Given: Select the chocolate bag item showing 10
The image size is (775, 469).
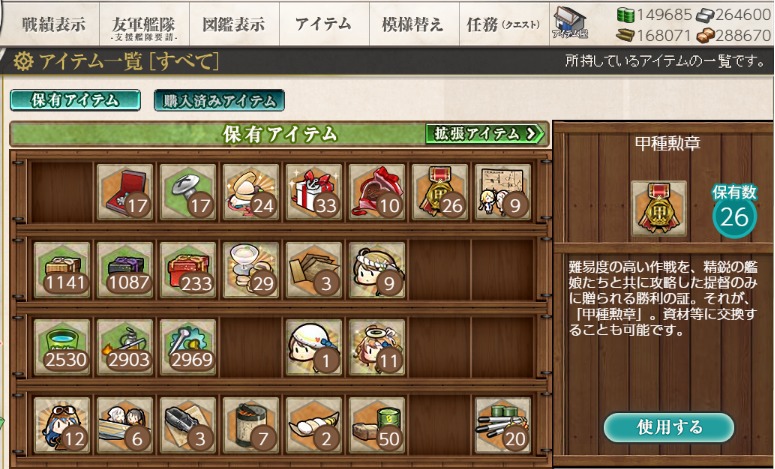Looking at the screenshot, I should [x=377, y=192].
